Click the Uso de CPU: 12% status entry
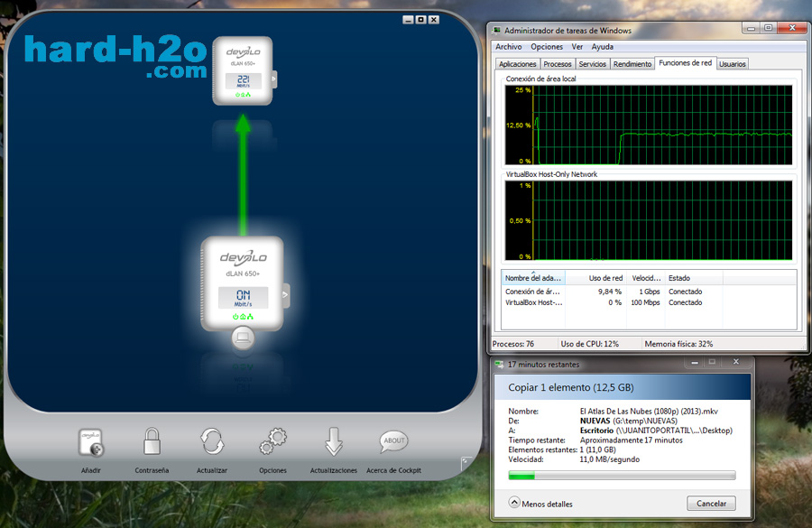Viewport: 812px width, 528px height. click(x=589, y=344)
